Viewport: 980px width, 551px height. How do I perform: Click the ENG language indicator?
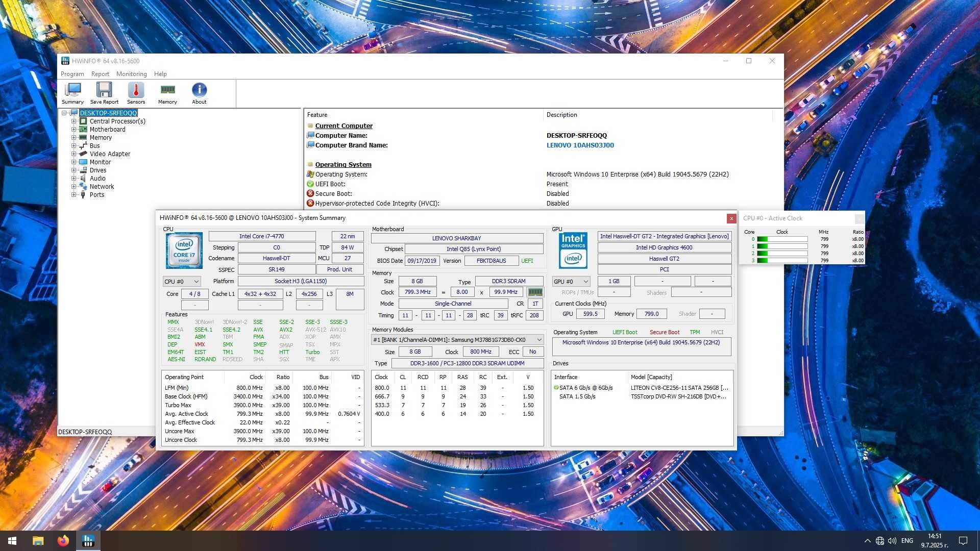click(x=907, y=541)
